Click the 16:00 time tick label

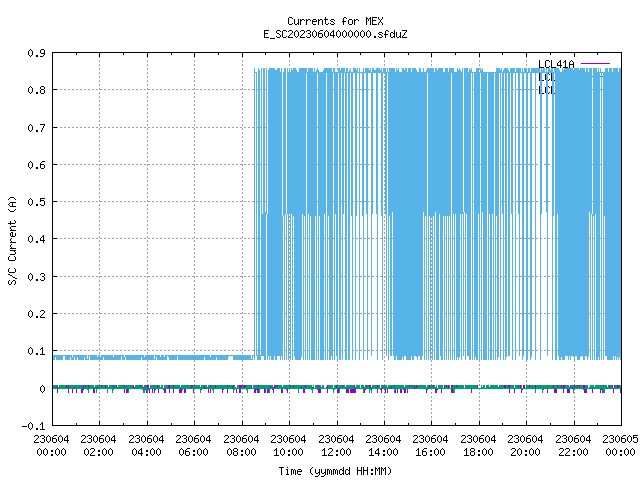coord(430,452)
